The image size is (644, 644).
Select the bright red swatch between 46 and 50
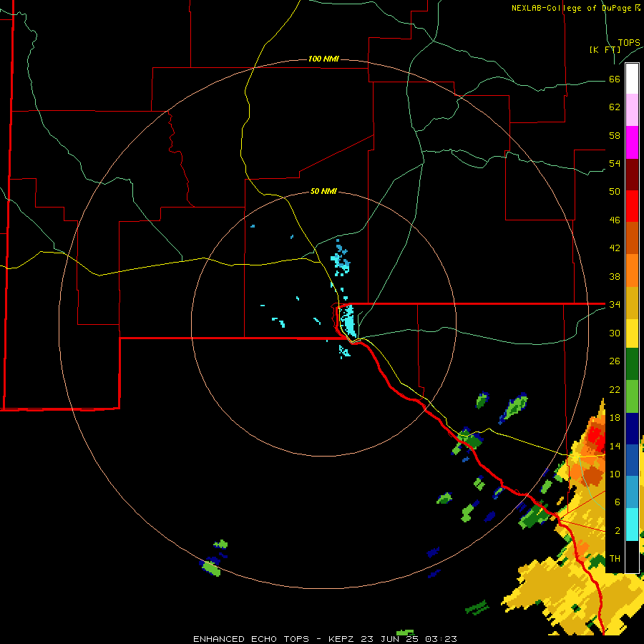632,206
